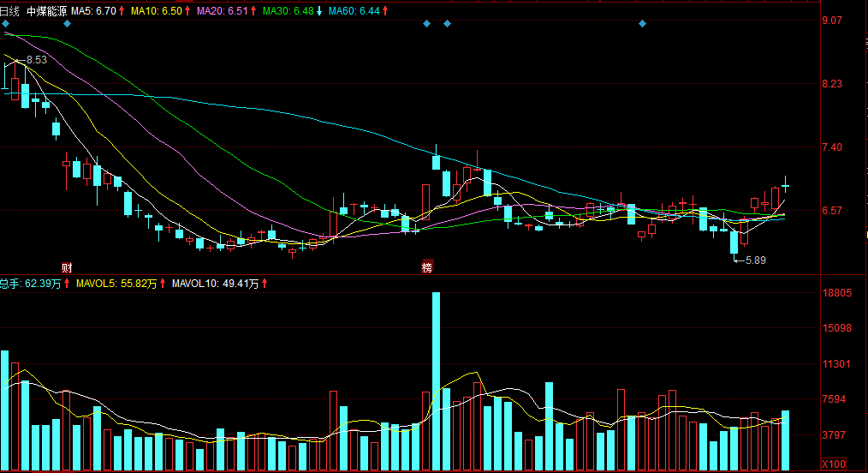Click the cyan down arrow beside MA30 value

pos(319,11)
